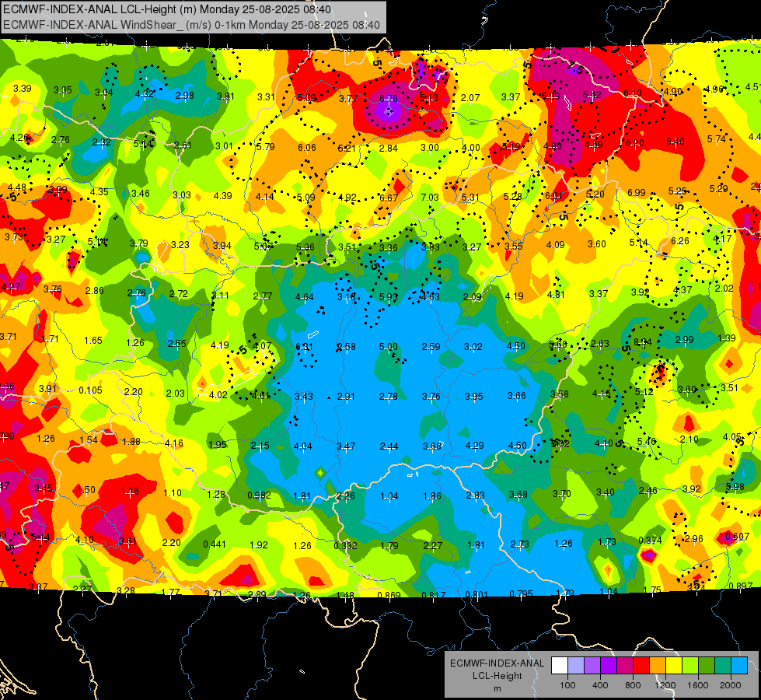Click the wind shear value 2.84
Screen dimensions: 761x700
point(388,148)
